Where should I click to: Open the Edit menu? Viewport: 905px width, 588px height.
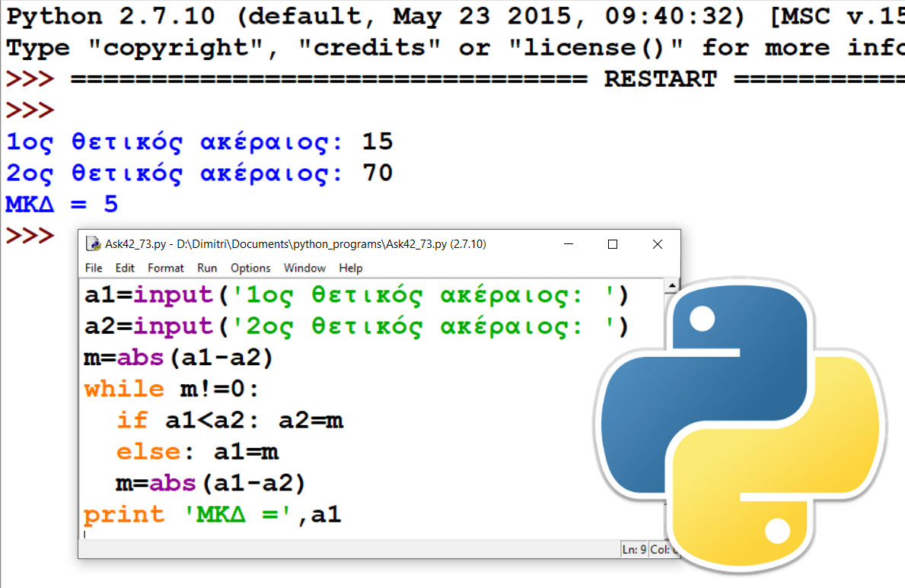tap(125, 268)
